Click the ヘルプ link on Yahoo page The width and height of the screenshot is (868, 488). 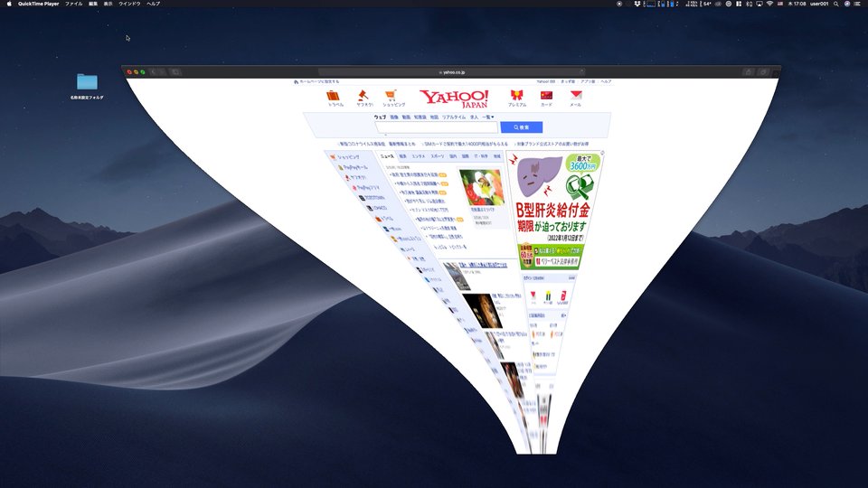coord(606,82)
